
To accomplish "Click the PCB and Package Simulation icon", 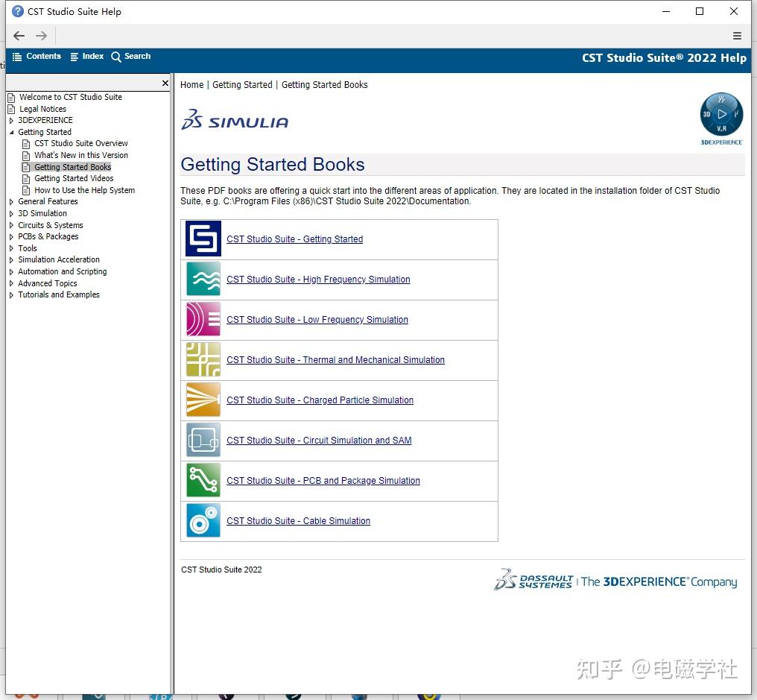I will click(x=202, y=480).
